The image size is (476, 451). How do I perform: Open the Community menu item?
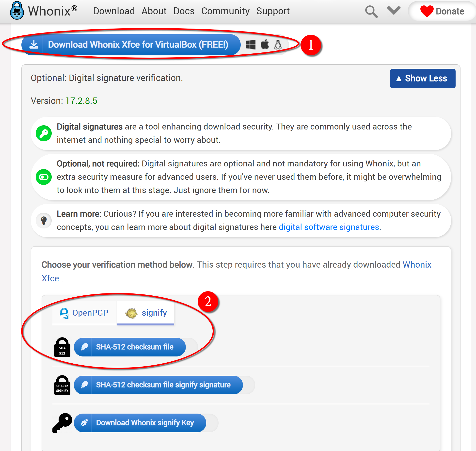pos(225,11)
